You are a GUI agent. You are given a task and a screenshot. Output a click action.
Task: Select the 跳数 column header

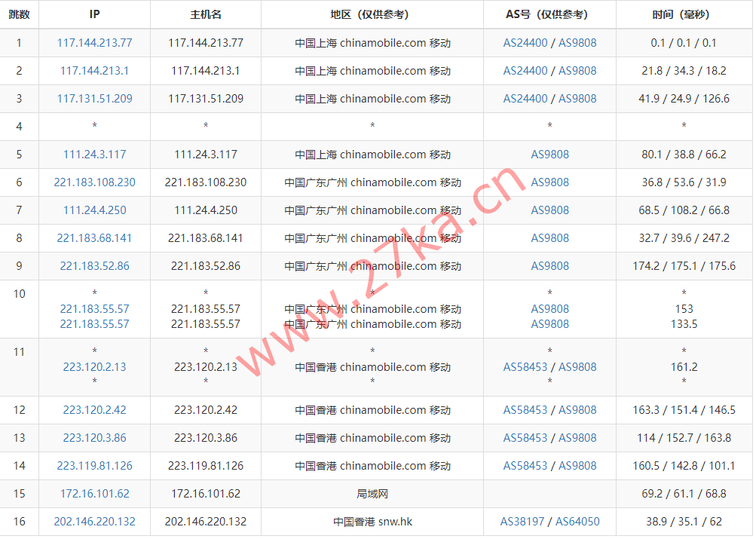click(20, 14)
